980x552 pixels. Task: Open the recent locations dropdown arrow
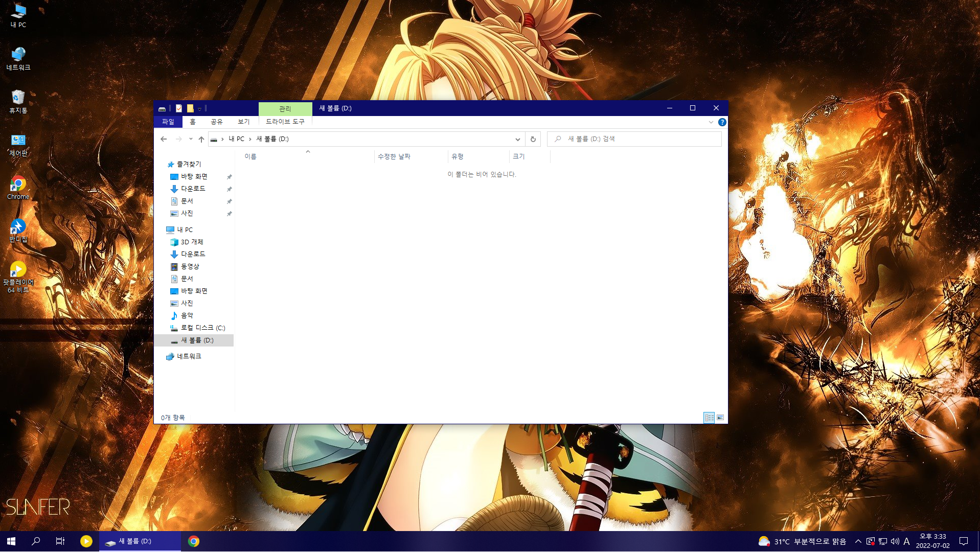[x=191, y=139]
